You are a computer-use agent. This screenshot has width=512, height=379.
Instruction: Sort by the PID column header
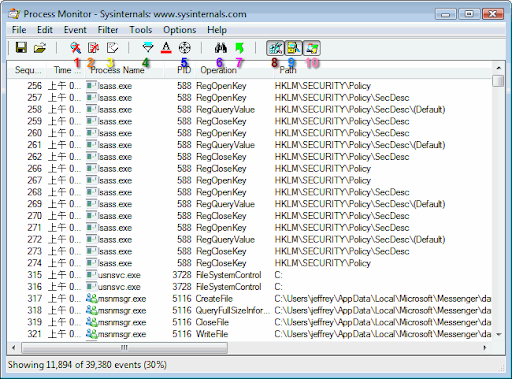tap(180, 70)
